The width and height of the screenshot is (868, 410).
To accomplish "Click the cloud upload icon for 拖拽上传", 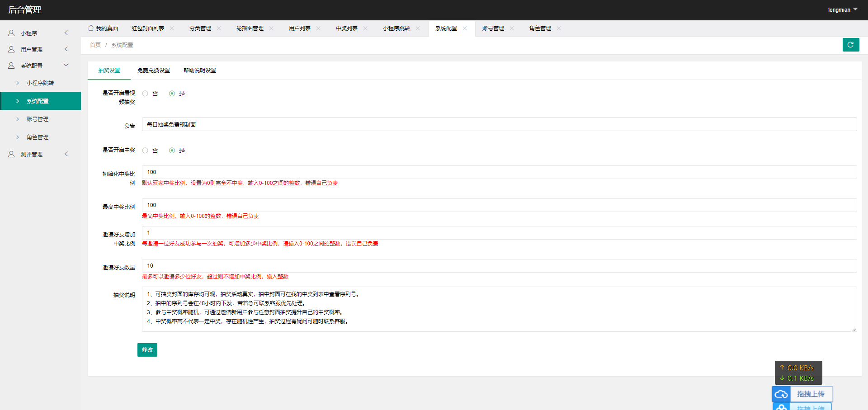I will [x=781, y=394].
